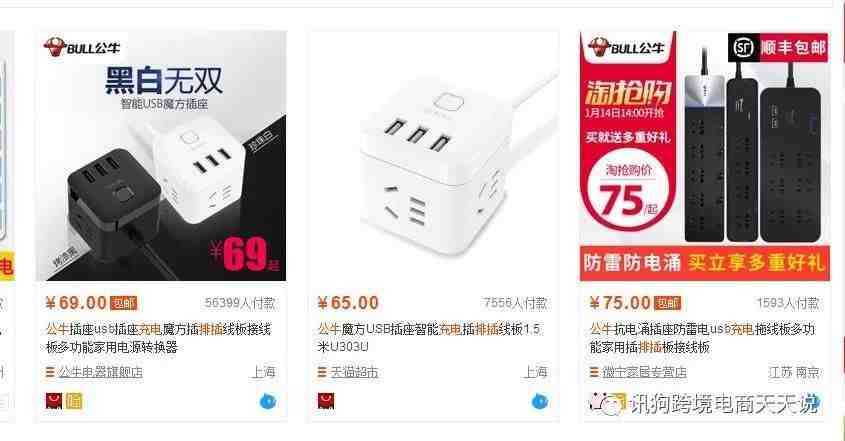
Task: Open the 公牛电器旗舰店 store link
Action: coord(100,371)
